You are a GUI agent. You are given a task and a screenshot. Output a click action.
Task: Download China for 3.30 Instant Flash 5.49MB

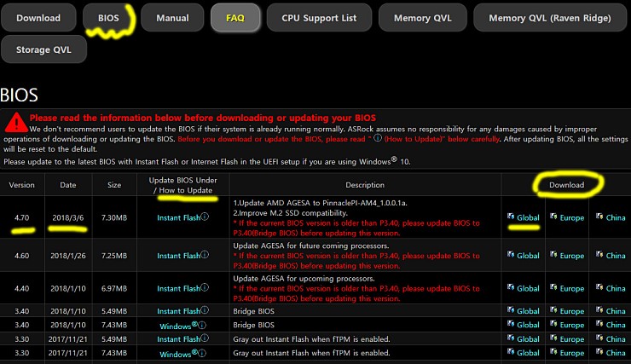[616, 339]
